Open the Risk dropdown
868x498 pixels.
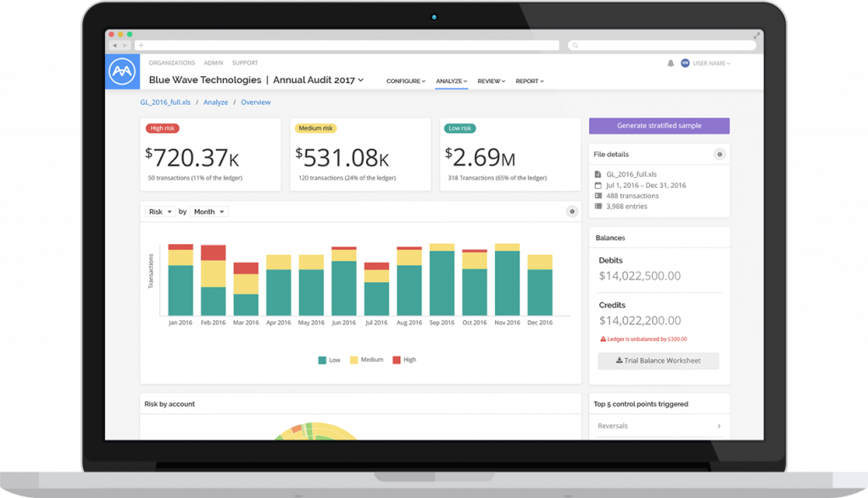(x=160, y=212)
